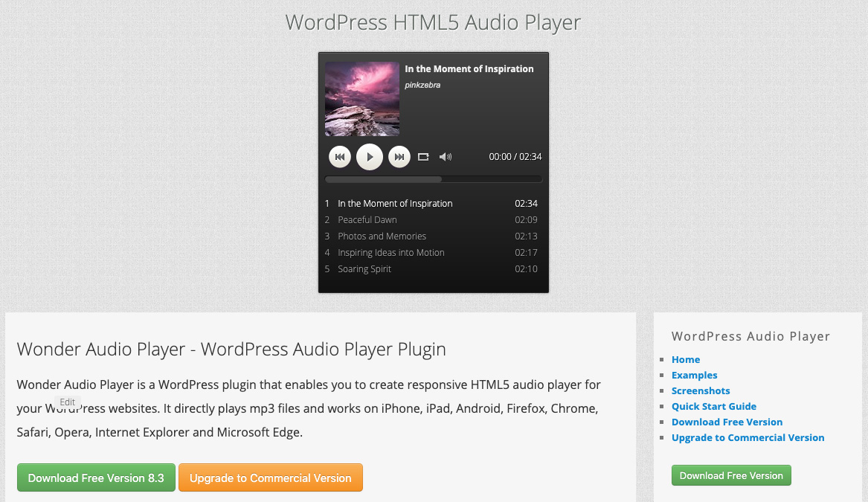Mute the player volume
This screenshot has height=502, width=868.
coord(445,156)
